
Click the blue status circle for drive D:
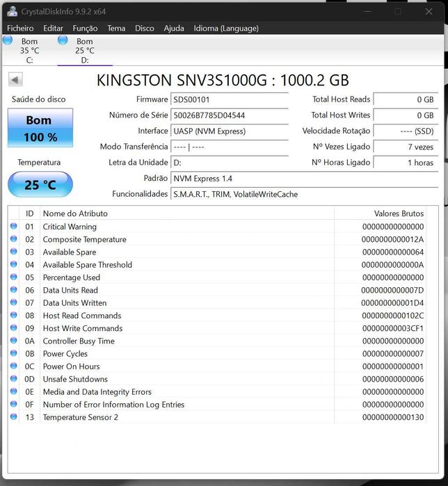click(63, 40)
